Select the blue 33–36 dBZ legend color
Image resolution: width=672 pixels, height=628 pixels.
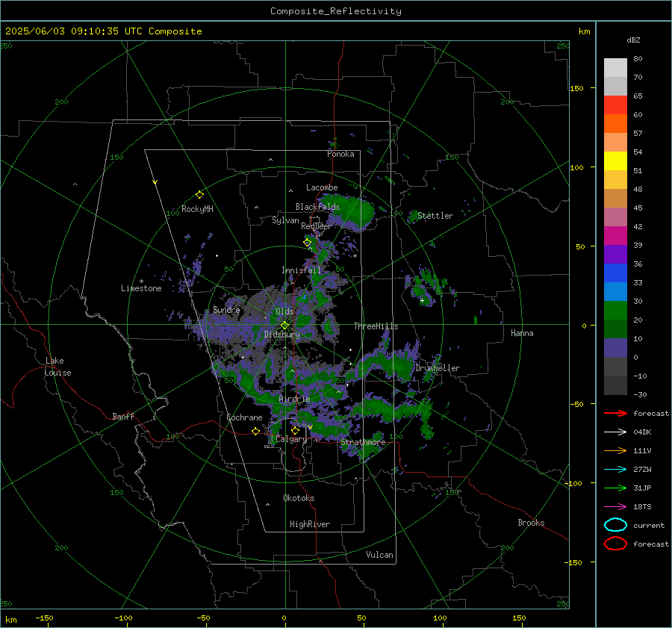615,273
